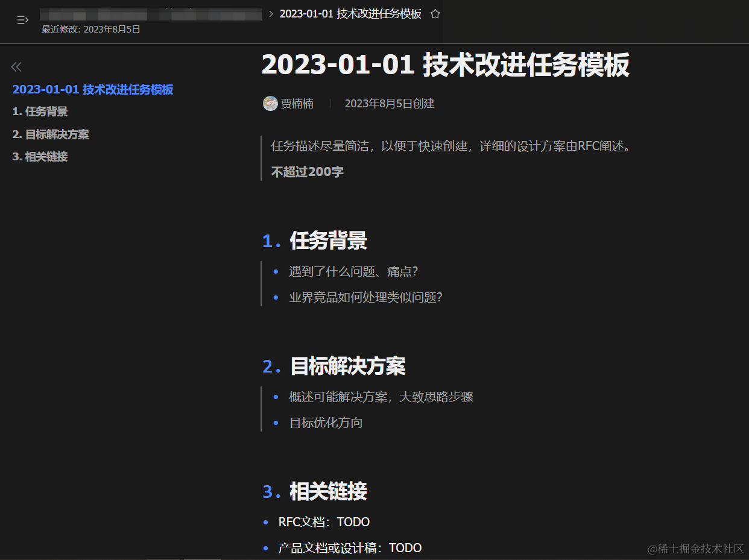Image resolution: width=749 pixels, height=560 pixels.
Task: Star this document as favorite
Action: click(435, 14)
